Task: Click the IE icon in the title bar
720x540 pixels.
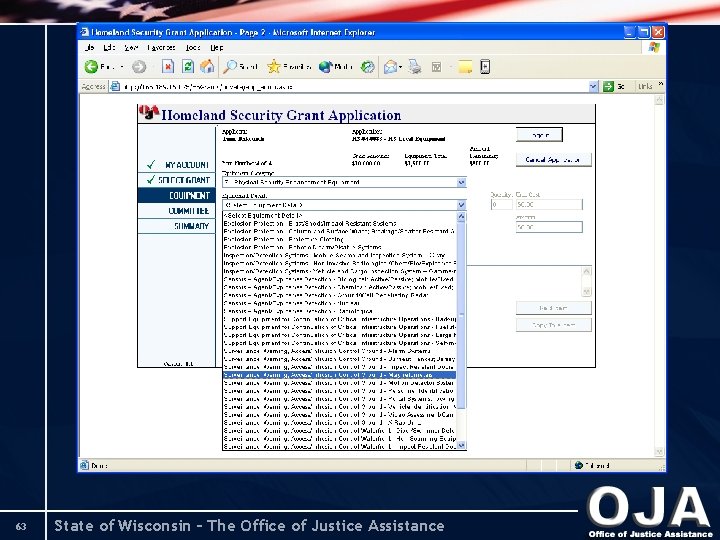Action: pyautogui.click(x=84, y=32)
